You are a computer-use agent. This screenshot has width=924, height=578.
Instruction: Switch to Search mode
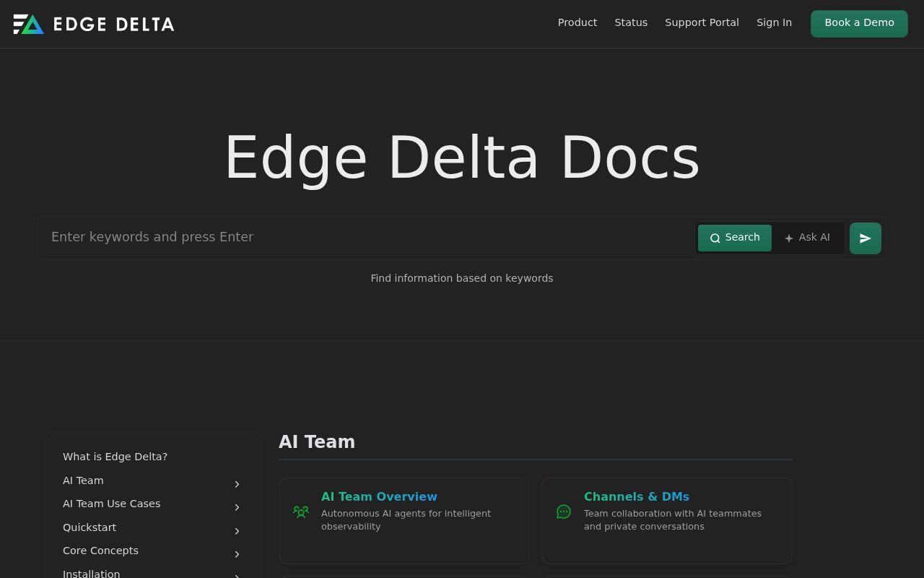[x=735, y=238]
